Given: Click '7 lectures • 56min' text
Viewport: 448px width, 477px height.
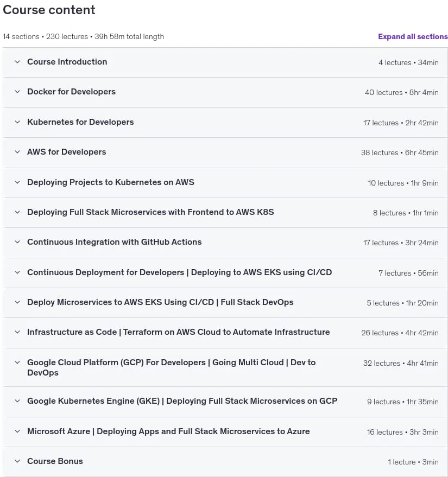Looking at the screenshot, I should click(x=408, y=273).
